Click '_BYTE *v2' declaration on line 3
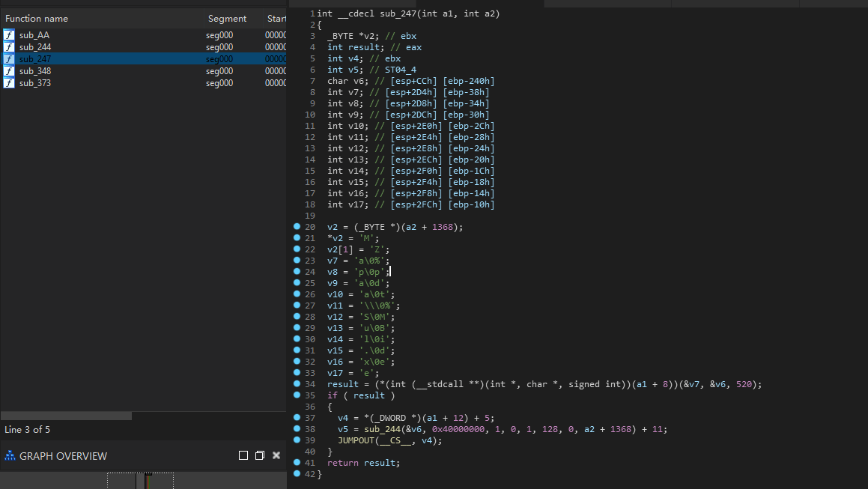 click(x=352, y=36)
